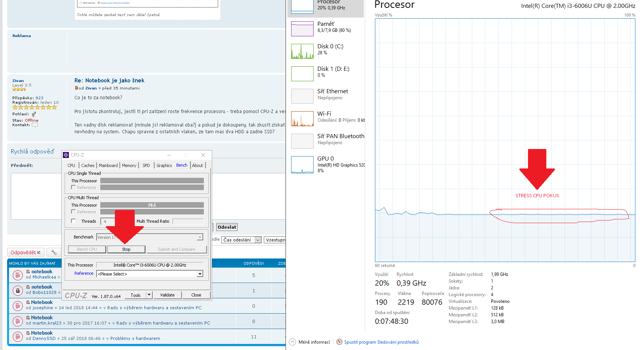Open the Benchmark version dropdown in CPU-Z

200,237
